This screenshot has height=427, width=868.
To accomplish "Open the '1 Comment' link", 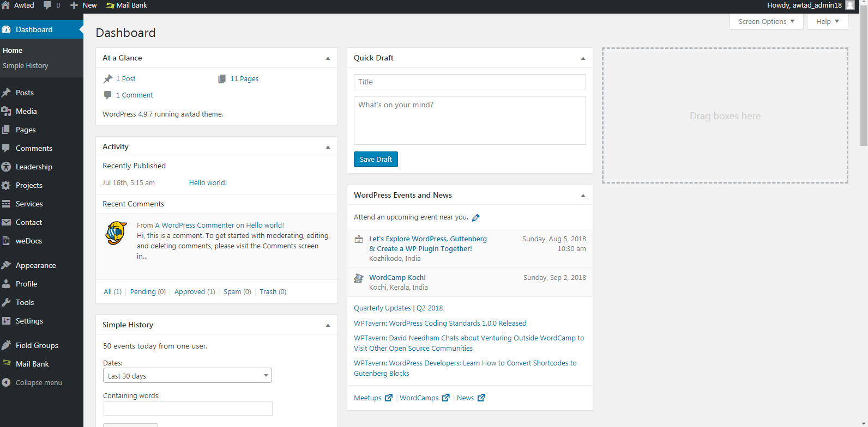I will 135,95.
